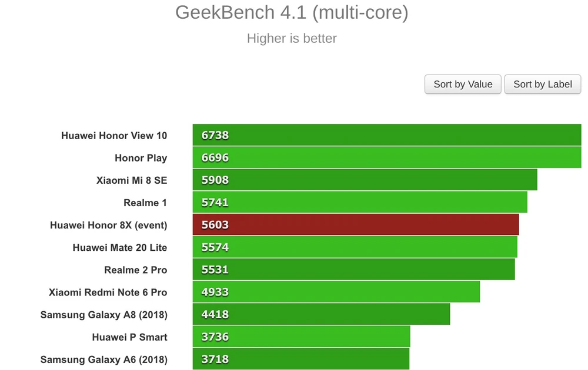The image size is (588, 370).
Task: Select the Xiaomi Mi 8 SE label
Action: (132, 180)
